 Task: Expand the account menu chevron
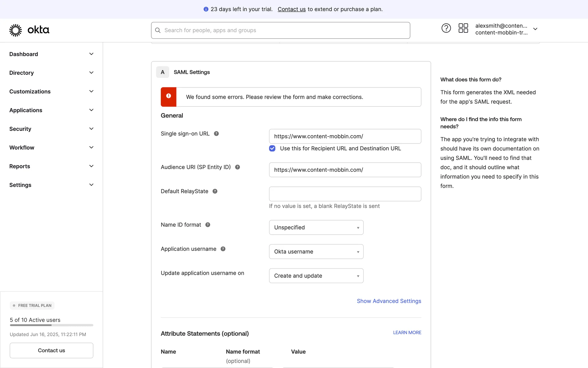pos(535,29)
